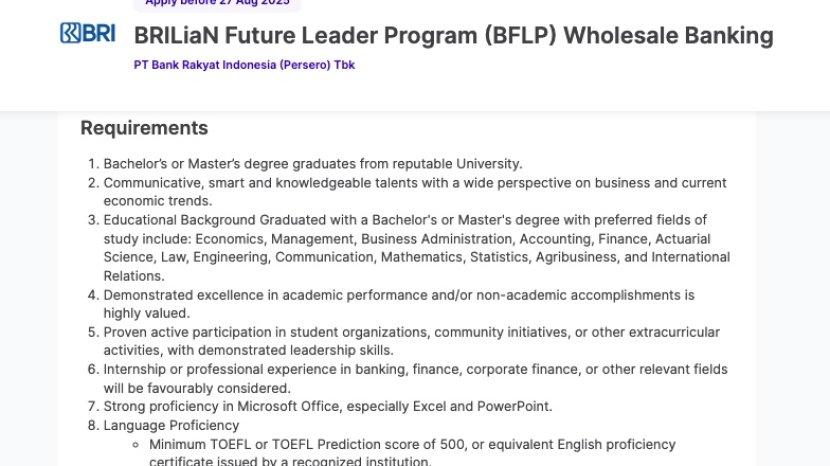The width and height of the screenshot is (830, 466).
Task: Click the 'highly valued' text line
Action: tap(145, 313)
